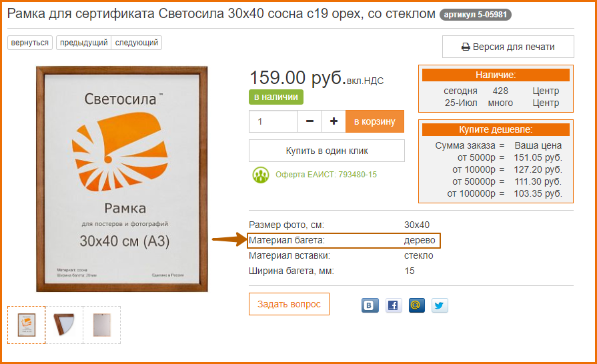Image resolution: width=597 pixels, height=364 pixels.
Task: Open Задать вопрос form
Action: point(289,304)
